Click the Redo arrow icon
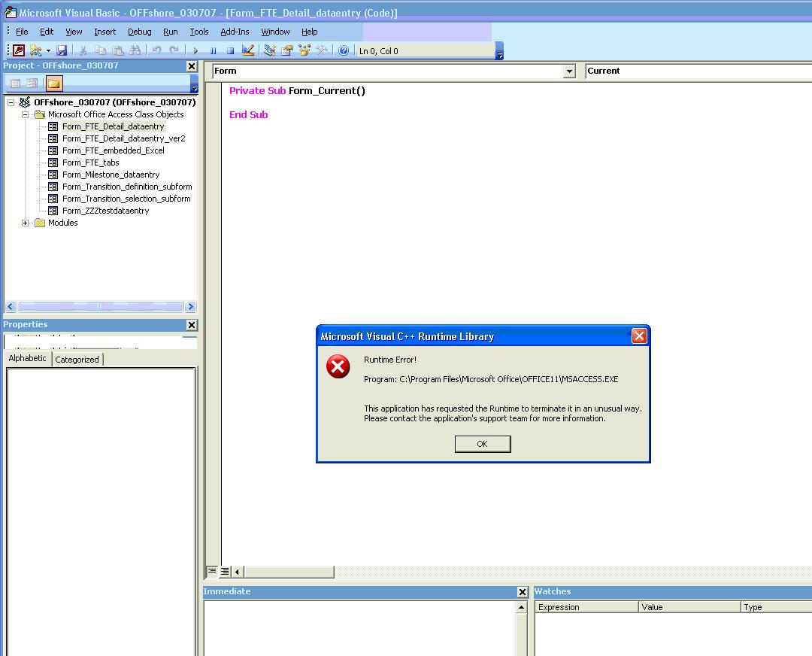812x656 pixels. click(174, 50)
